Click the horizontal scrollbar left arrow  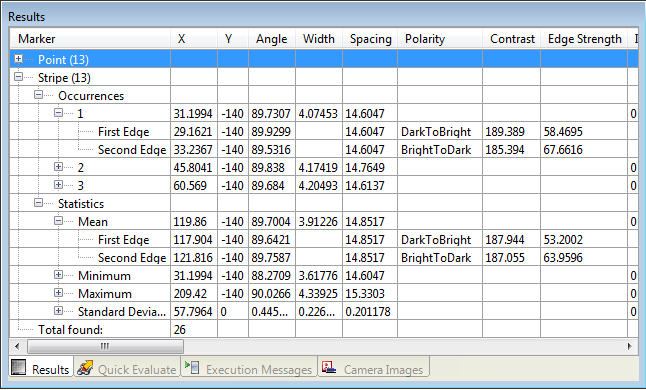coord(17,346)
